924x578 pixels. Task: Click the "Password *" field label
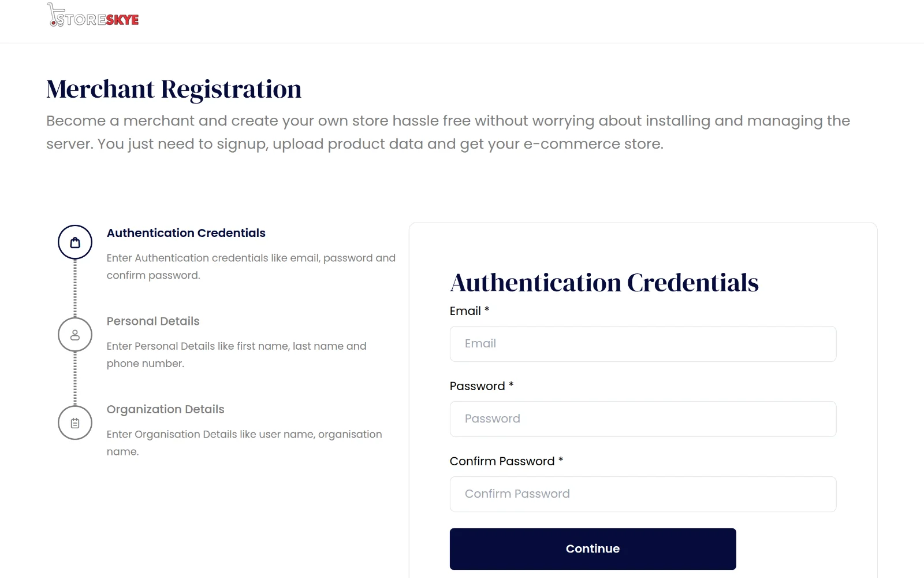point(482,386)
